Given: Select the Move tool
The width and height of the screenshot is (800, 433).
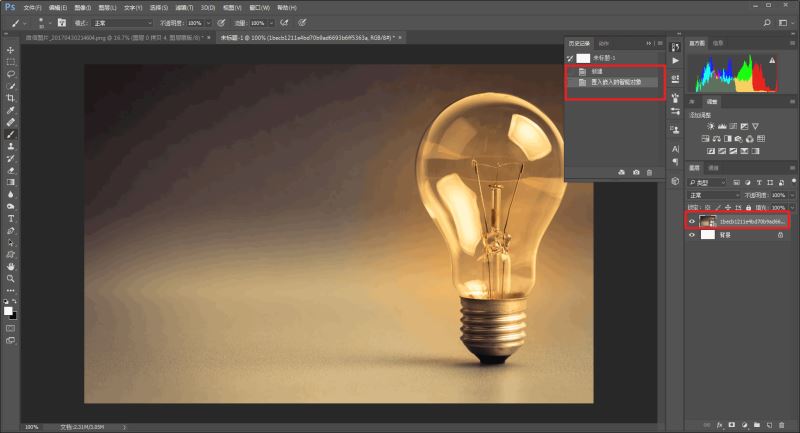Looking at the screenshot, I should coord(10,50).
